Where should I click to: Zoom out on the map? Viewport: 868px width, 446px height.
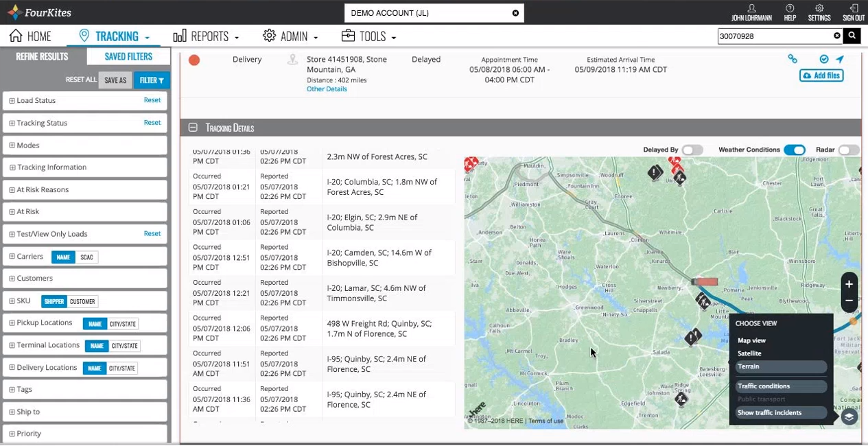coord(849,301)
